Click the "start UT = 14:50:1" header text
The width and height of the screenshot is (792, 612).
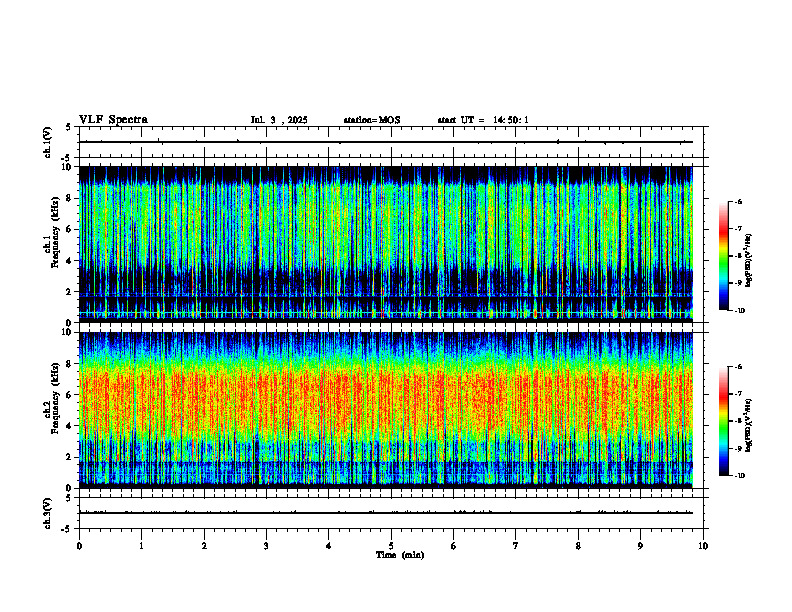point(483,120)
